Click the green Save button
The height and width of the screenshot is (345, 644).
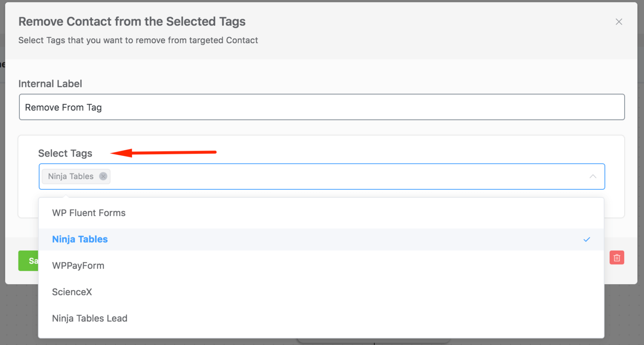(29, 261)
